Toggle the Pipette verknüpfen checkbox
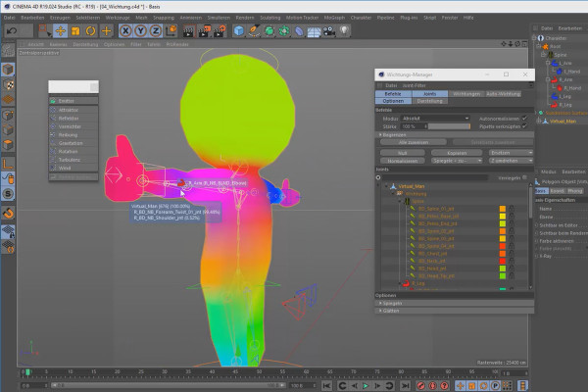Screen dimensions: 588x392 pos(524,126)
